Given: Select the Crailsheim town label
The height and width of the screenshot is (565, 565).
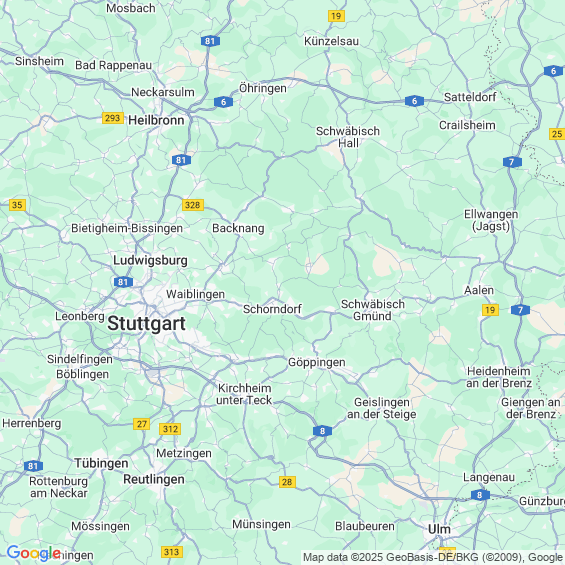Looking at the screenshot, I should [x=467, y=125].
